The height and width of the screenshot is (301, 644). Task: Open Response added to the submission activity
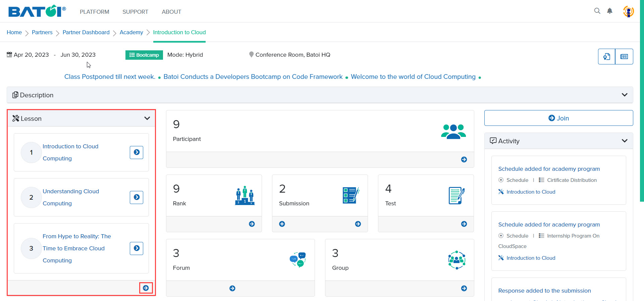[545, 291]
